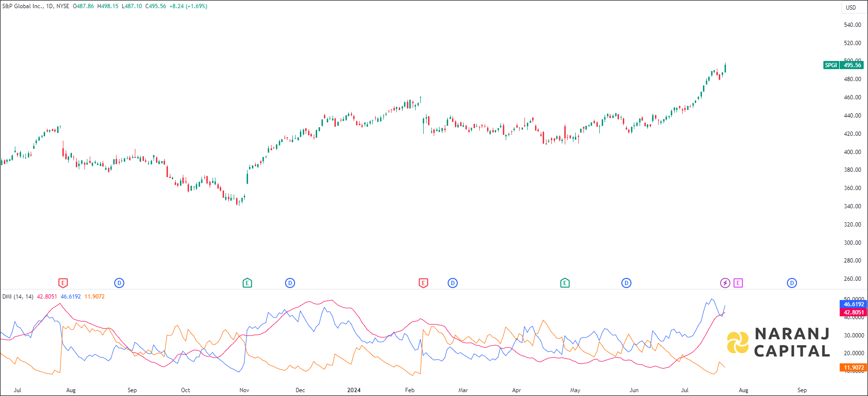Open the green earnings marker in early November 2023
868x396 pixels.
coord(247,283)
